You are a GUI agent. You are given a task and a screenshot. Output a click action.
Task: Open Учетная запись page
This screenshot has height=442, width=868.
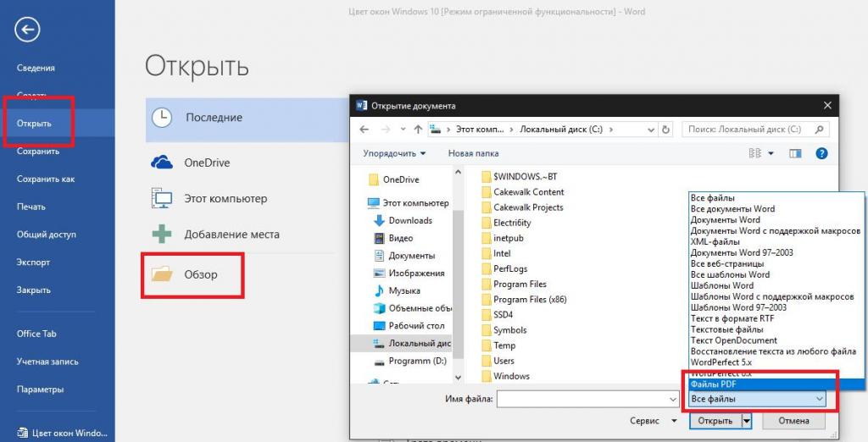(47, 362)
